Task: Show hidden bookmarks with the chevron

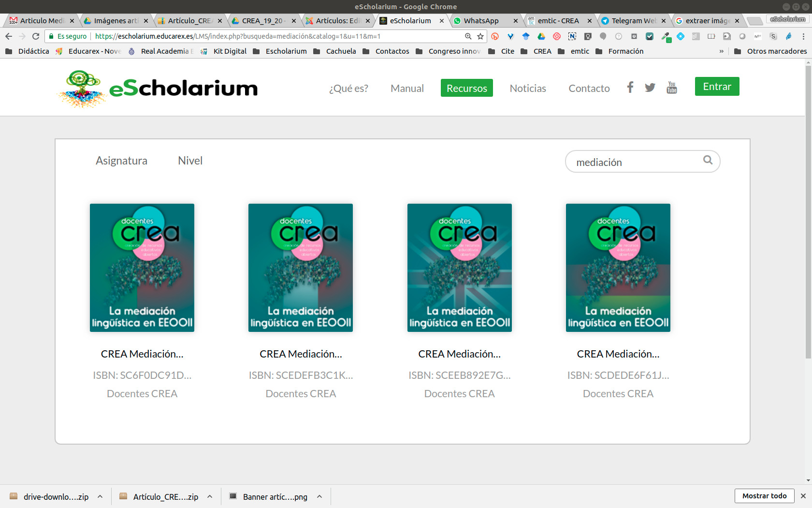Action: tap(722, 51)
